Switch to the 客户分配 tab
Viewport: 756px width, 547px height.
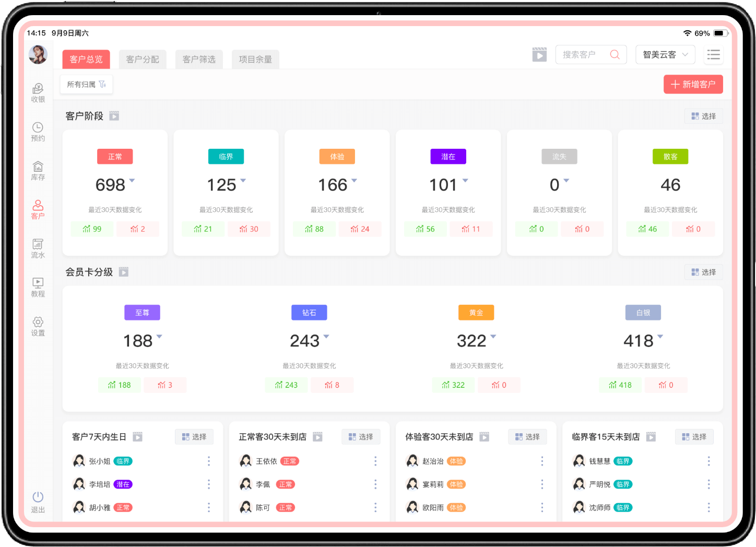pyautogui.click(x=143, y=60)
